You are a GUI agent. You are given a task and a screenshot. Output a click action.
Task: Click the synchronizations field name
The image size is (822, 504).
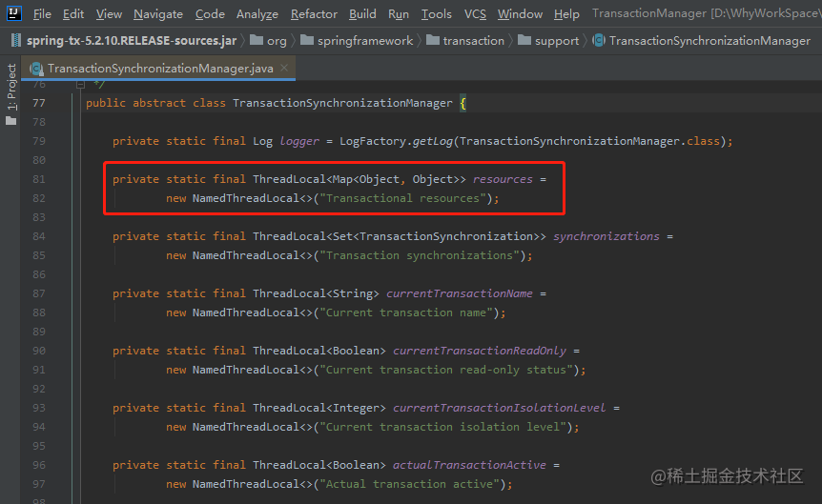click(x=606, y=236)
